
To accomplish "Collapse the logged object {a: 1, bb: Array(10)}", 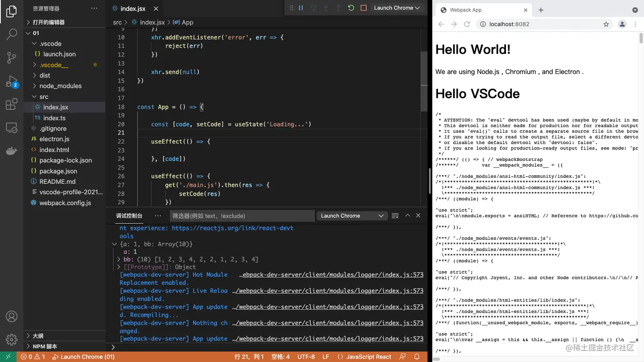I will click(114, 244).
